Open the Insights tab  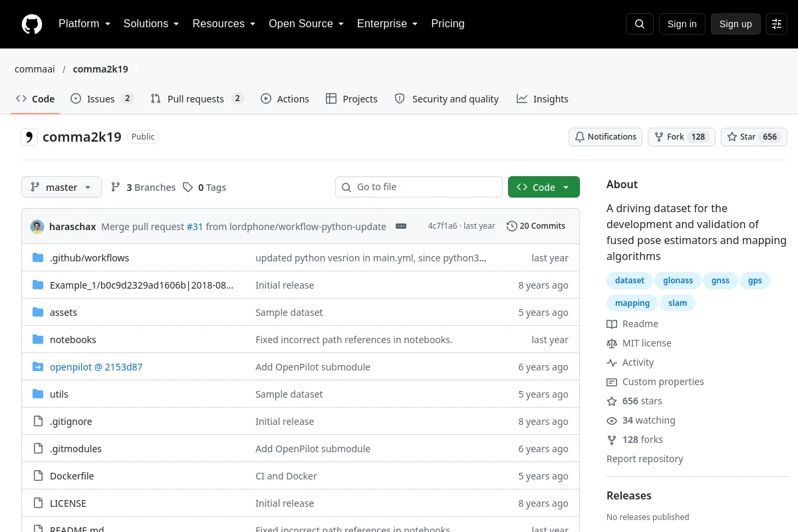(x=543, y=98)
